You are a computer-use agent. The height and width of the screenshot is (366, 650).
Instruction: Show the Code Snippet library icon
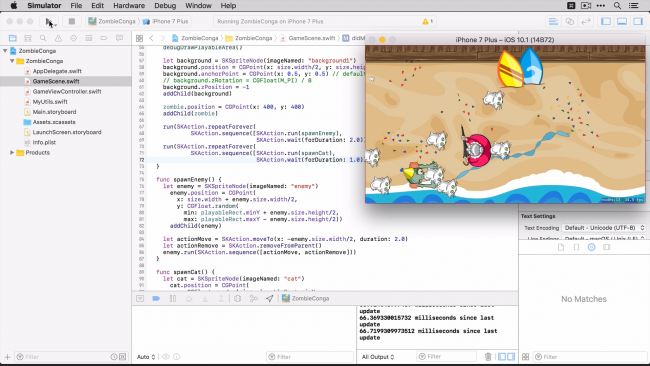[576, 247]
